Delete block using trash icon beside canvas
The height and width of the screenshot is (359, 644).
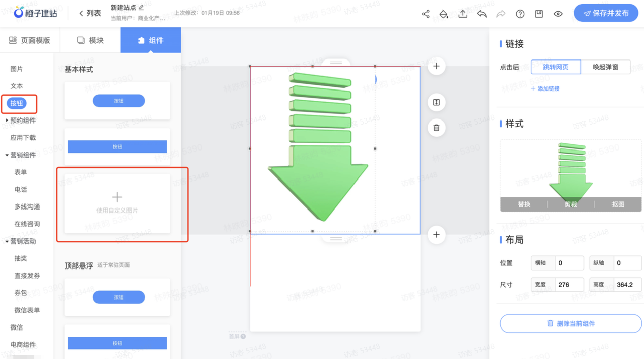(x=436, y=128)
